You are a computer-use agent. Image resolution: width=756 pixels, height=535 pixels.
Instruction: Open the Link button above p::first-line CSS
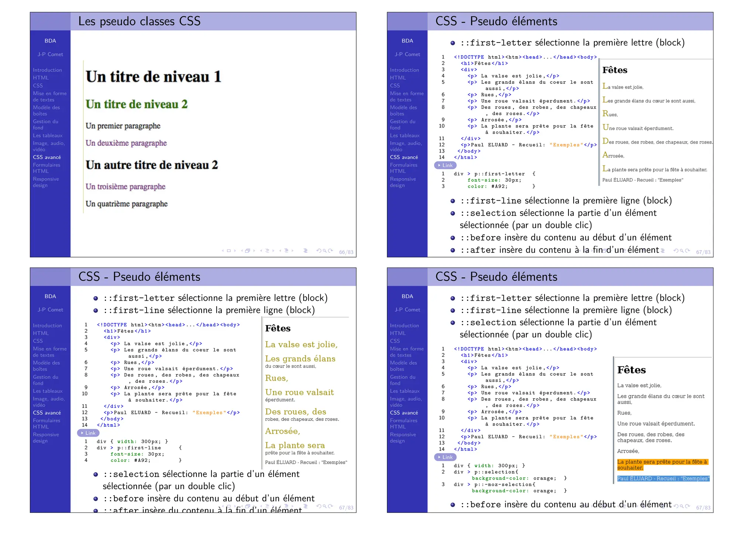coord(89,433)
